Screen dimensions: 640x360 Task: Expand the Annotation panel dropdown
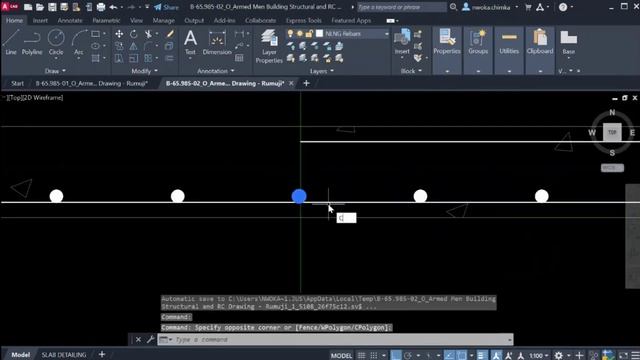click(216, 71)
